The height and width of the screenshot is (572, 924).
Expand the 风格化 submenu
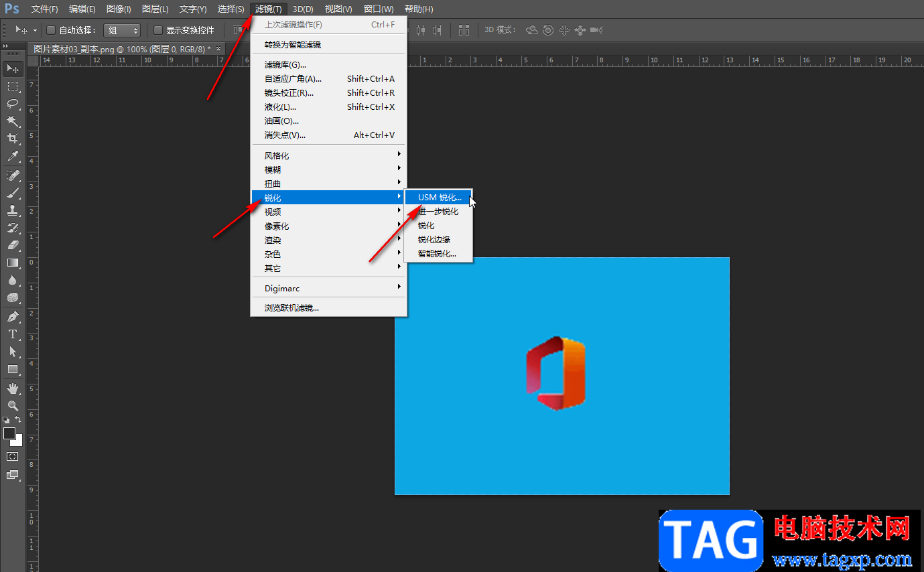[328, 155]
